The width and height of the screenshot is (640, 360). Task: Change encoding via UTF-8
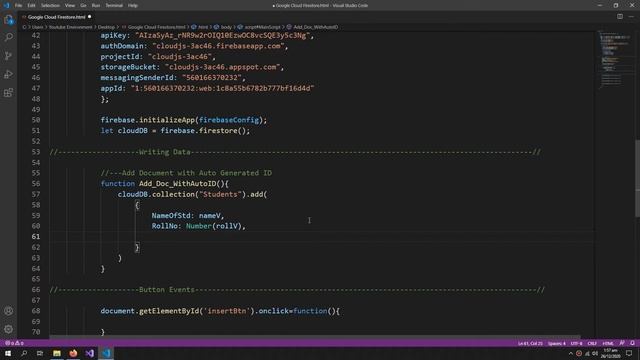[576, 343]
